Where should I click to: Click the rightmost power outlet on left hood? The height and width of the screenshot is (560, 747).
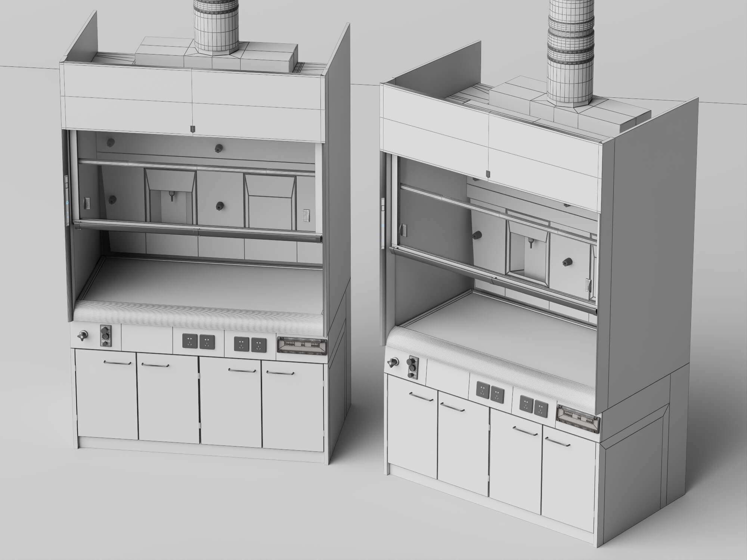click(258, 345)
